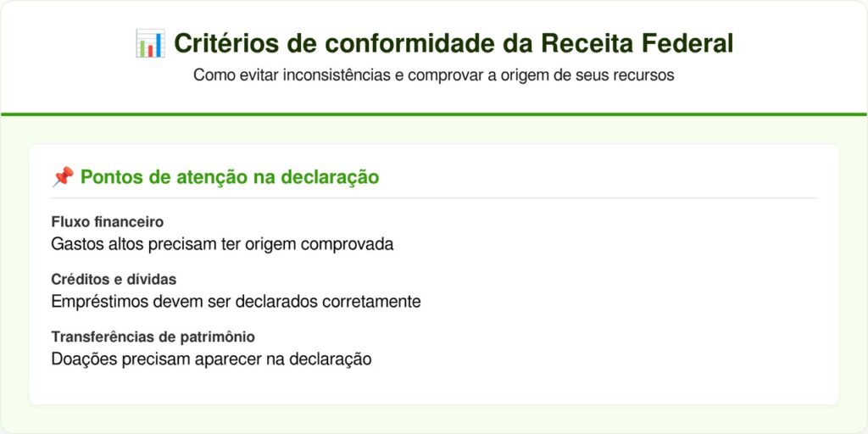Click the bar chart icon in the header
The image size is (868, 434).
pos(149,43)
